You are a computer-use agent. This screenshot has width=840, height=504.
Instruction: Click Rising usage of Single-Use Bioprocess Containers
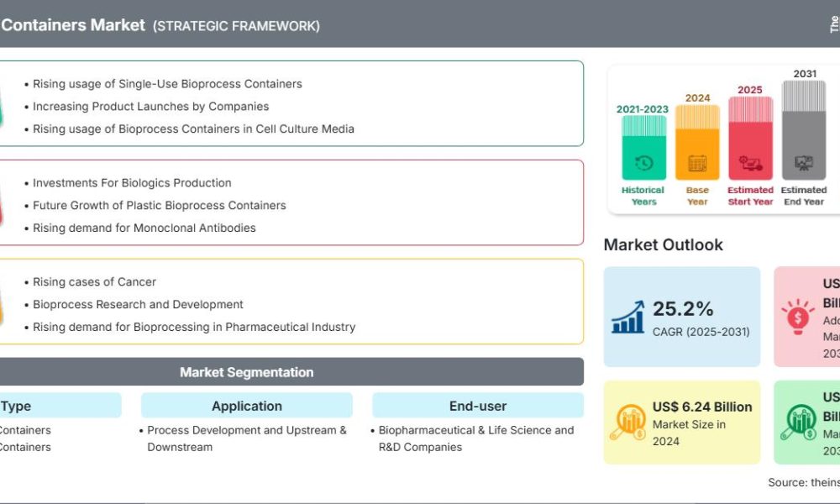[167, 84]
